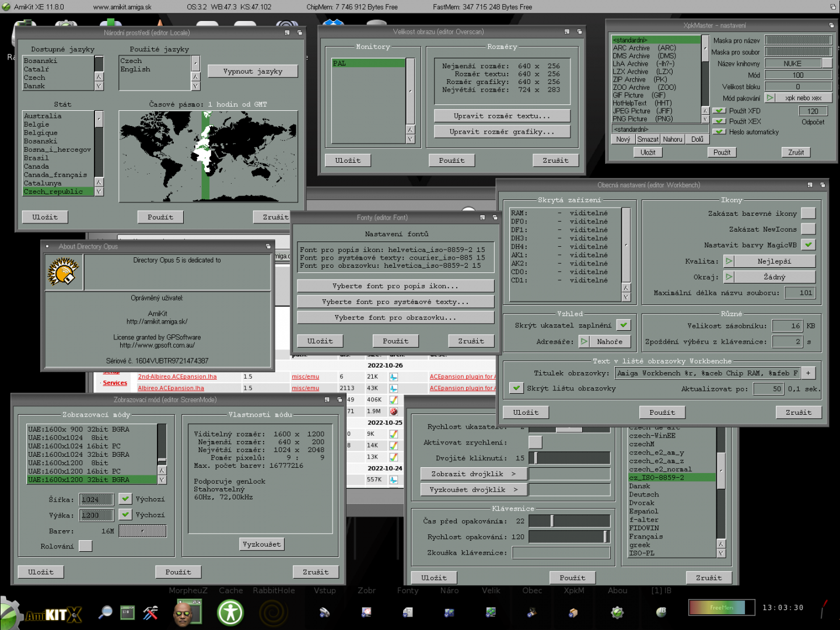Click the icon in the 406K row
The image size is (840, 630).
coord(394,400)
